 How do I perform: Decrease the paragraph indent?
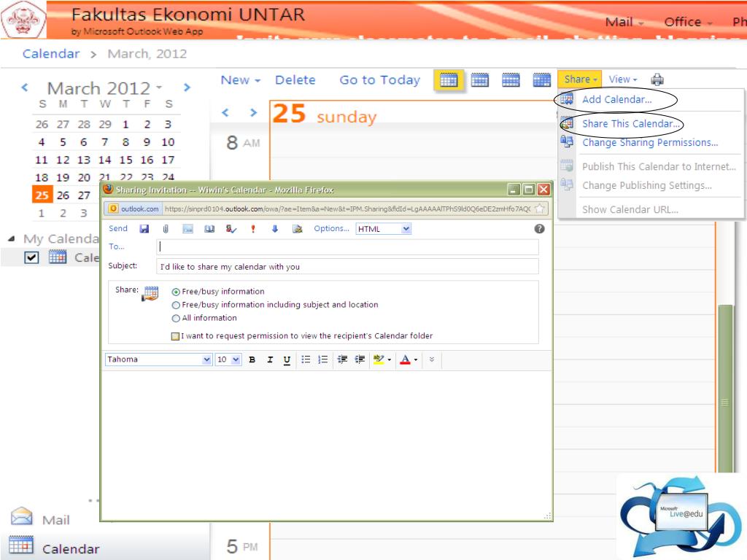[343, 359]
